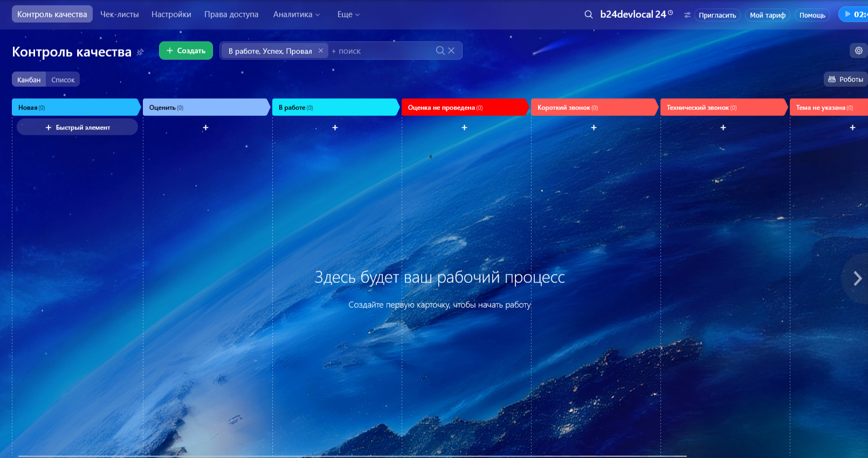Add a card in Оценка не проведена column
Screen dimensions: 868x458
coord(464,128)
